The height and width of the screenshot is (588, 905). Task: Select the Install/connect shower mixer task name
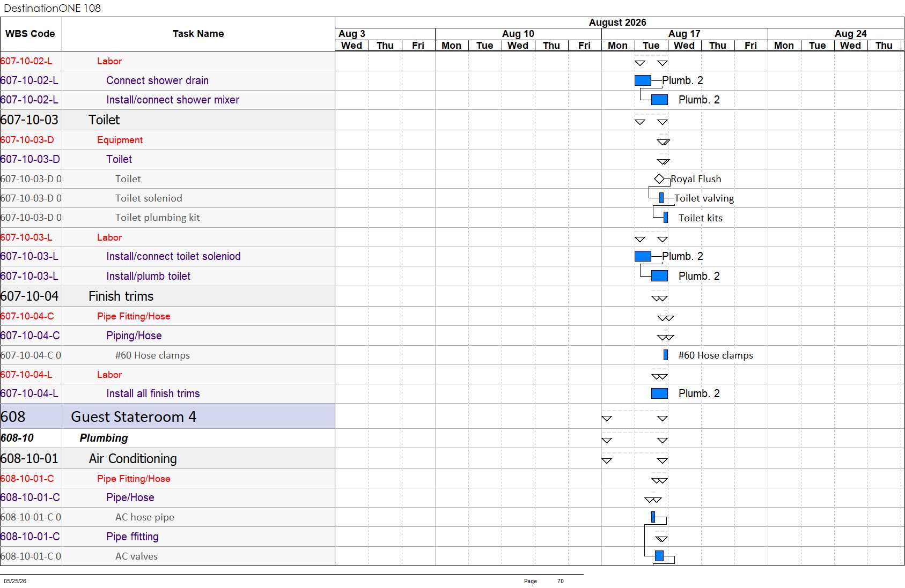click(173, 100)
